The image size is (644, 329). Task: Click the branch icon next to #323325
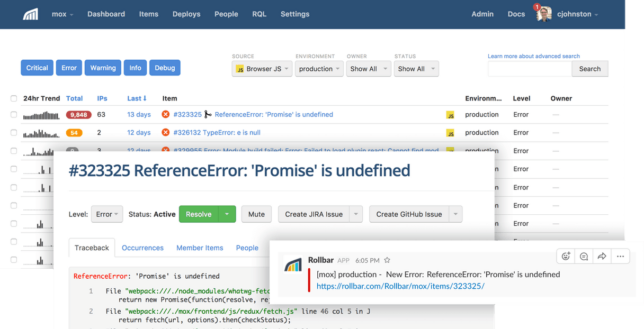coord(208,114)
